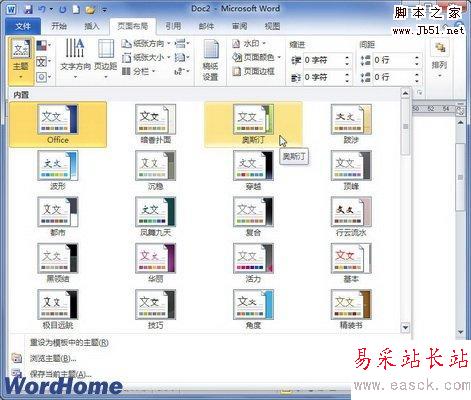
Task: Switch to the 审阅 tab
Action: [x=239, y=26]
